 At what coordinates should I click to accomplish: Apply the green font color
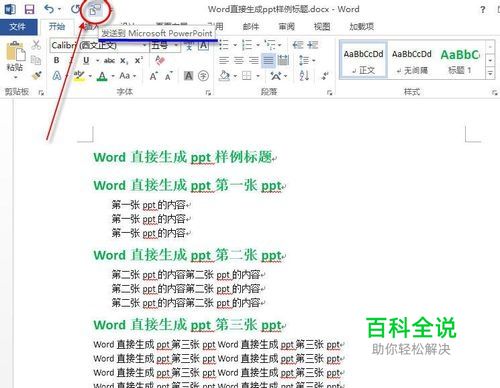click(102, 76)
